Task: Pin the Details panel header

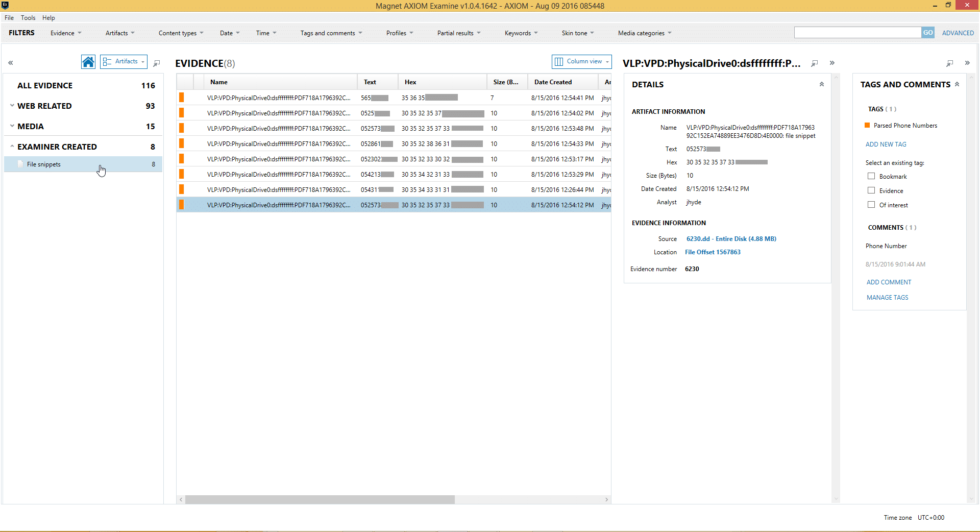Action: [815, 63]
